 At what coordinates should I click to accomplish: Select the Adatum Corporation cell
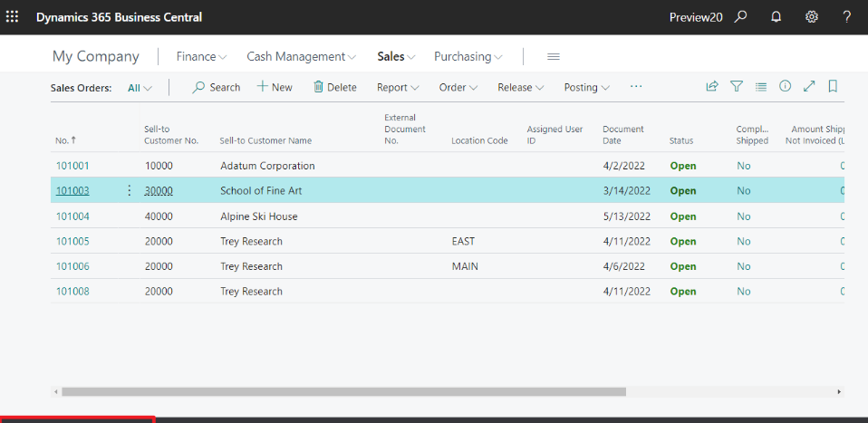(267, 166)
